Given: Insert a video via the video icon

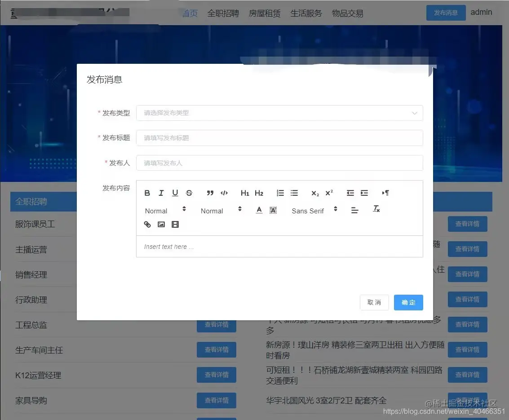Looking at the screenshot, I should pos(175,224).
